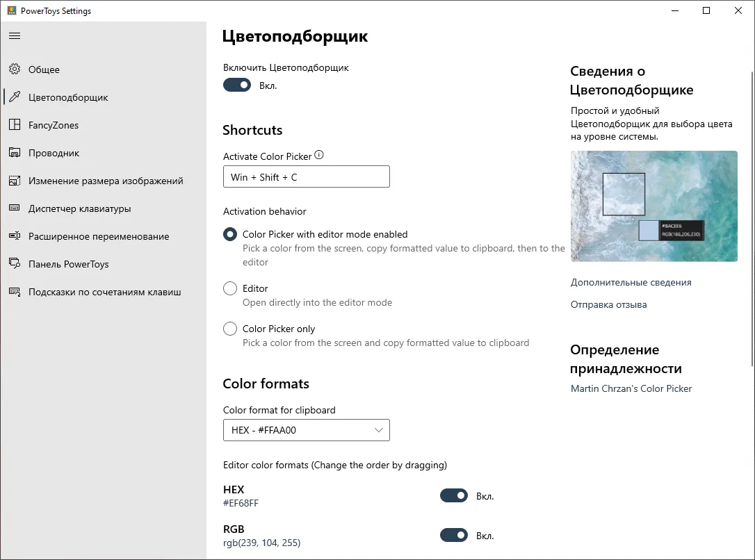The image size is (755, 560).
Task: Click the Панель PowerToys icon
Action: (x=15, y=264)
